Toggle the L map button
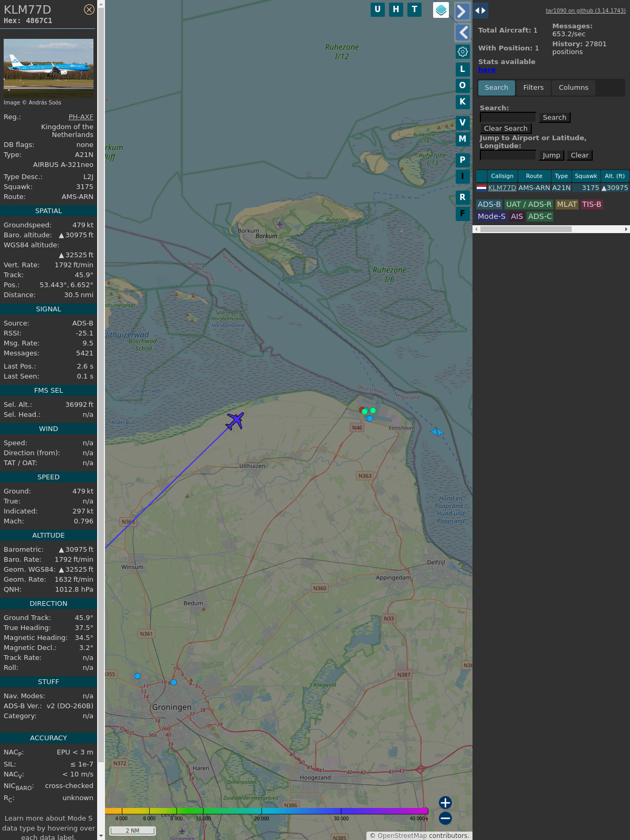The width and height of the screenshot is (630, 840). (x=463, y=69)
